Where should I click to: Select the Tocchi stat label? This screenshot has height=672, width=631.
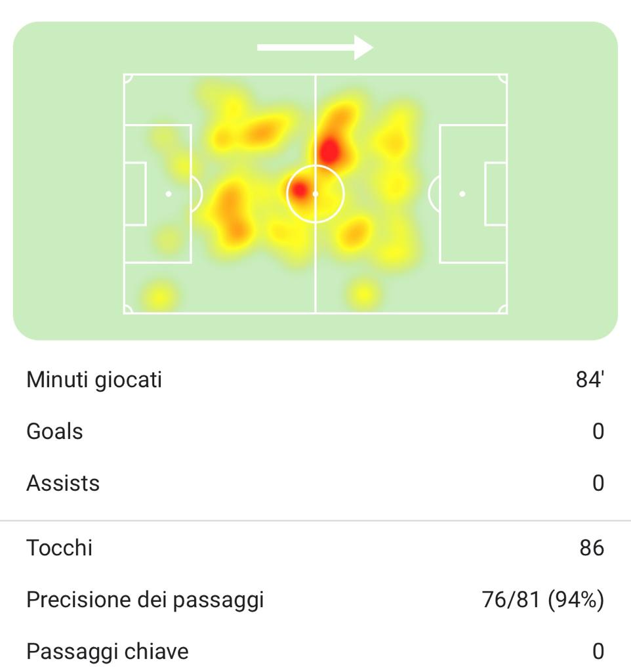60,547
